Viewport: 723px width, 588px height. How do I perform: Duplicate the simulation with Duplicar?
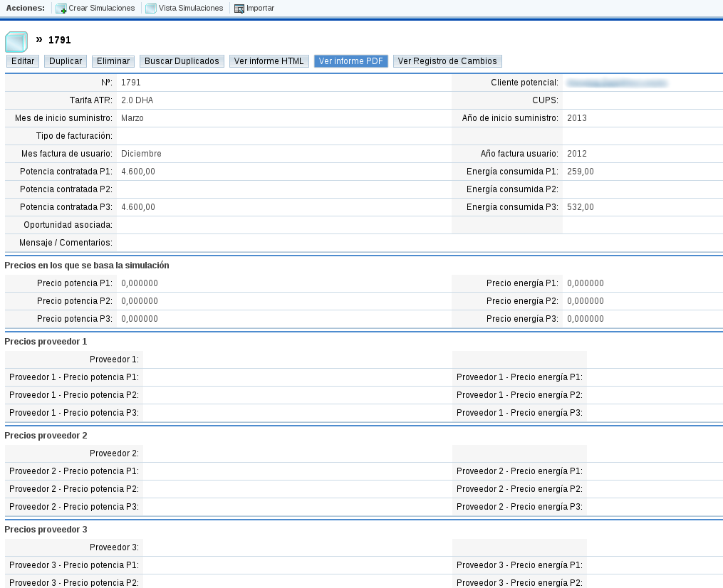[65, 61]
